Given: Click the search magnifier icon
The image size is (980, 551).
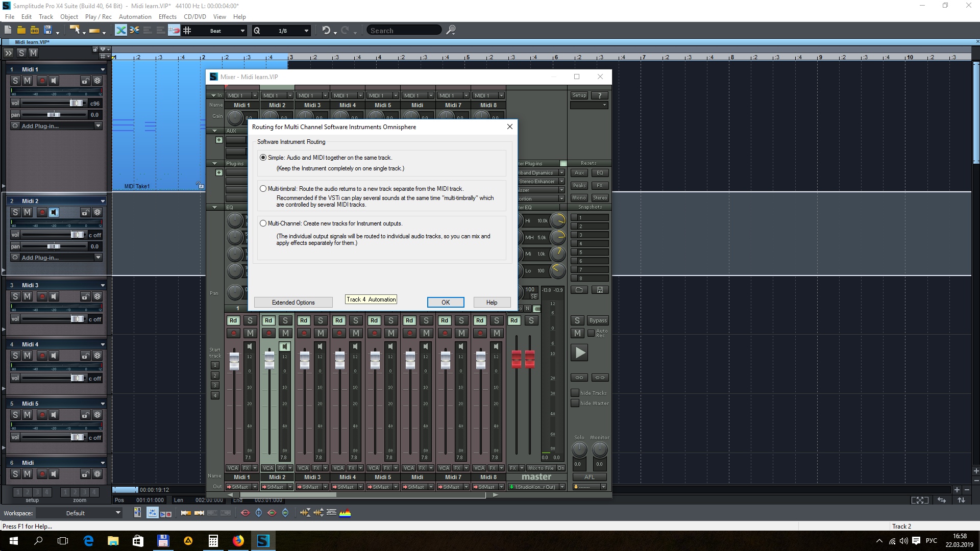Looking at the screenshot, I should point(451,31).
